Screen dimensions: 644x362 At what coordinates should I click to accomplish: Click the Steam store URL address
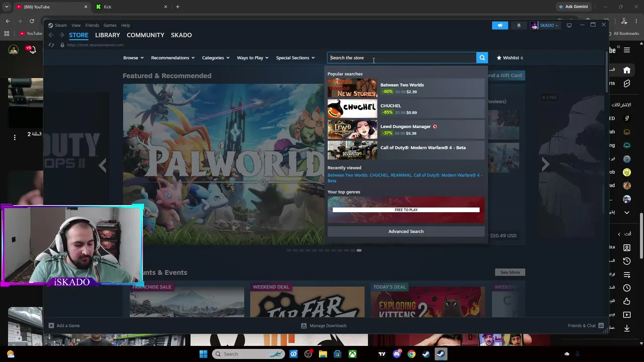95,45
